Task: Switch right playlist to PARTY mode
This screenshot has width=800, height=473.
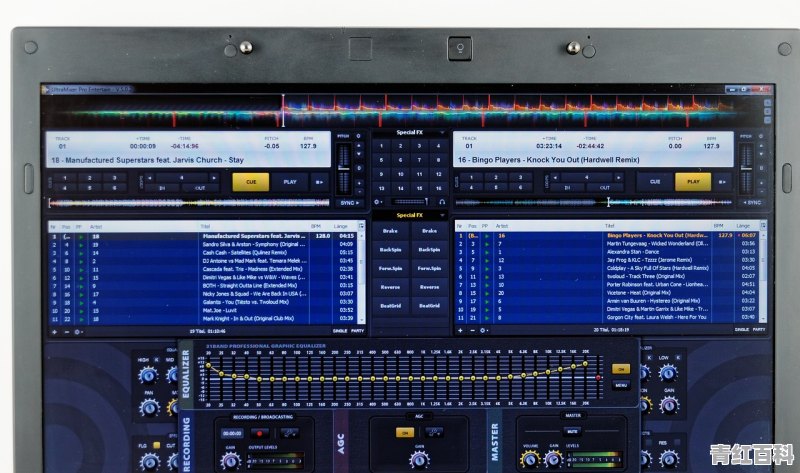Action: pyautogui.click(x=759, y=330)
